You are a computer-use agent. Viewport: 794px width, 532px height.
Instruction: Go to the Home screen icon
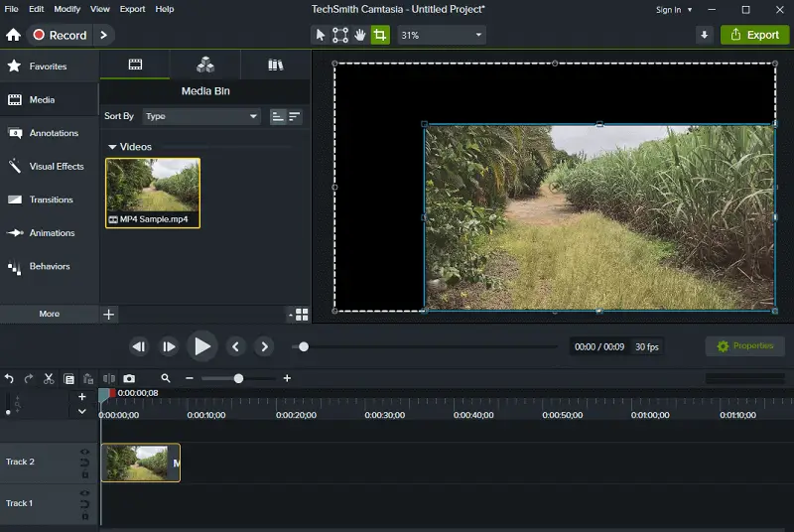[13, 35]
